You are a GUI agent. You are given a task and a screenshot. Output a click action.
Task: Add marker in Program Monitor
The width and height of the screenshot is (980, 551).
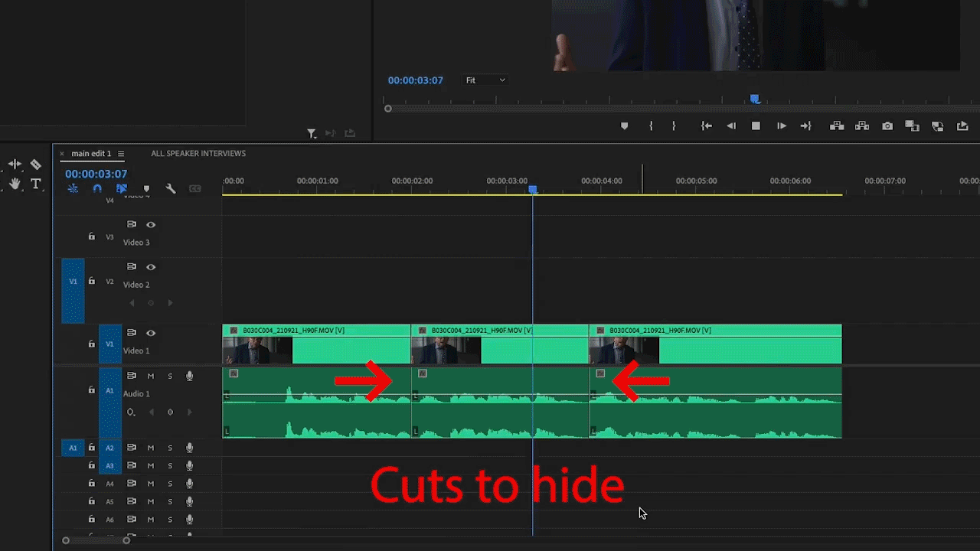pos(624,126)
